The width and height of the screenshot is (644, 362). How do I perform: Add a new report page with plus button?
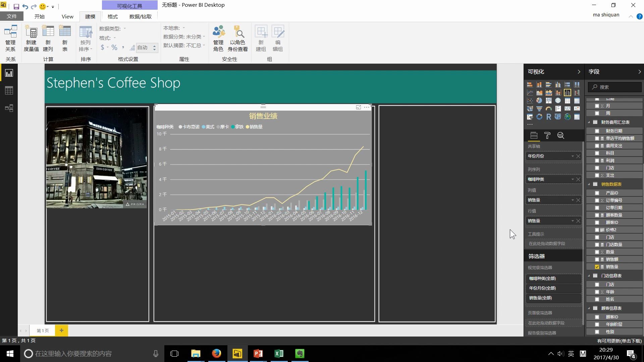tap(61, 330)
